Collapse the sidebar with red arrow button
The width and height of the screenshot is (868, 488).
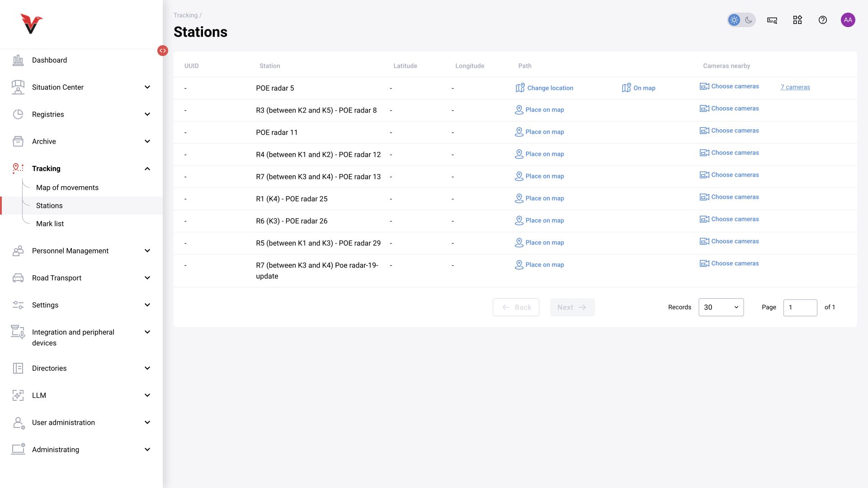(163, 51)
